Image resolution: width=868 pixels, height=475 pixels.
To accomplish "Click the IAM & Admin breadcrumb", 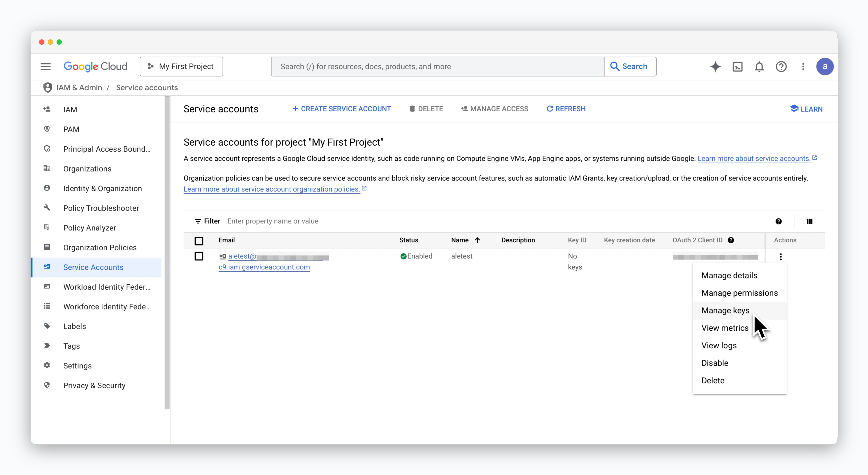I will [79, 88].
